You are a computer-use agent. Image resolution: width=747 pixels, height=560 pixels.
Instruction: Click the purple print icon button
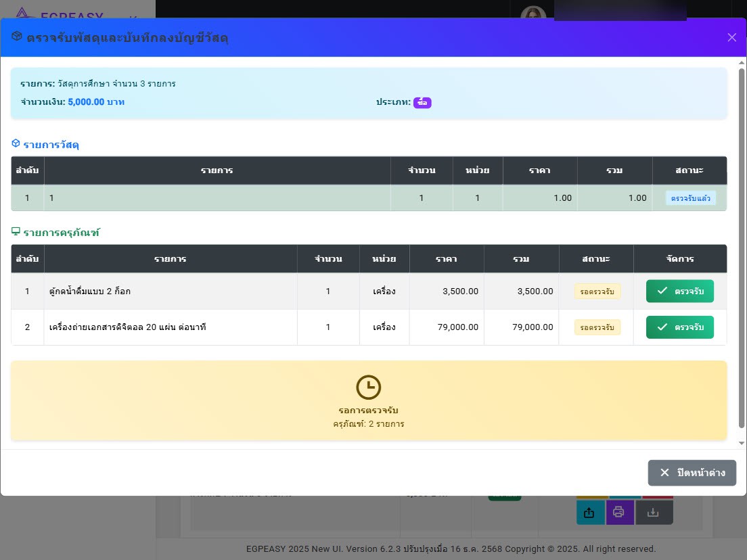pyautogui.click(x=619, y=513)
